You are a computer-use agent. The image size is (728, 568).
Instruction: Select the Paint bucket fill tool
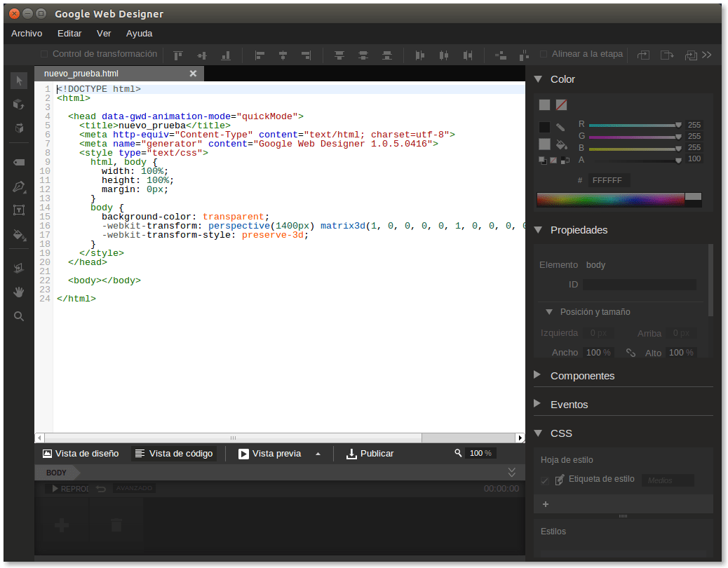click(x=19, y=234)
